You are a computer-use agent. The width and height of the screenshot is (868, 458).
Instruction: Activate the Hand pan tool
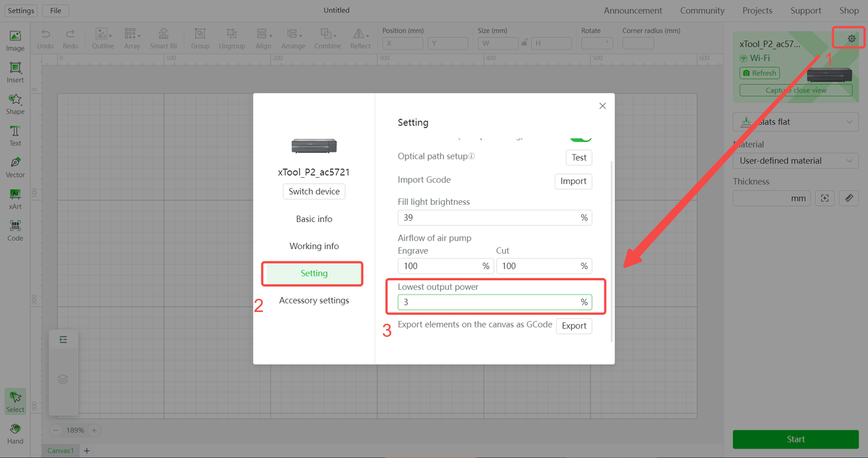(15, 433)
